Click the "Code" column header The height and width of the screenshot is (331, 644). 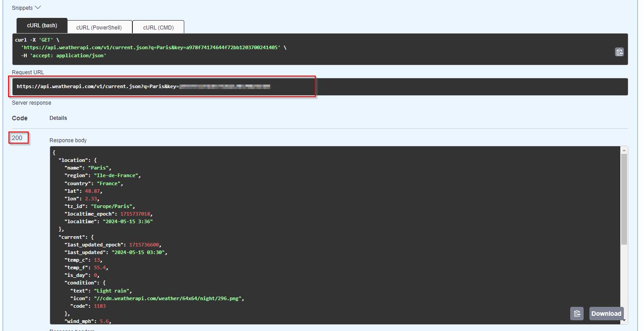tap(20, 118)
